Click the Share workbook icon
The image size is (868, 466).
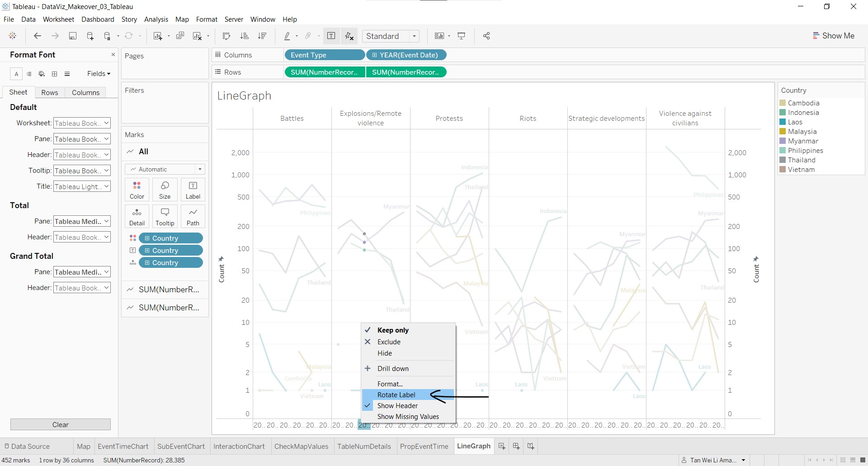486,36
